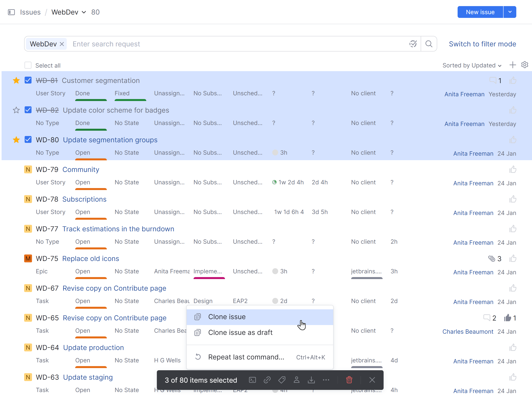The image size is (532, 395).
Task: Check the Select all checkbox
Action: 28,65
